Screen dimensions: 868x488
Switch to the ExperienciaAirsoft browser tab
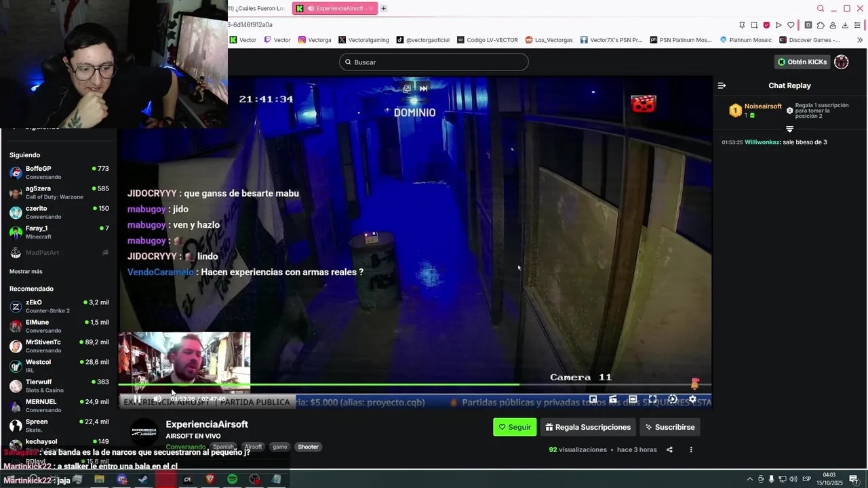pyautogui.click(x=334, y=8)
